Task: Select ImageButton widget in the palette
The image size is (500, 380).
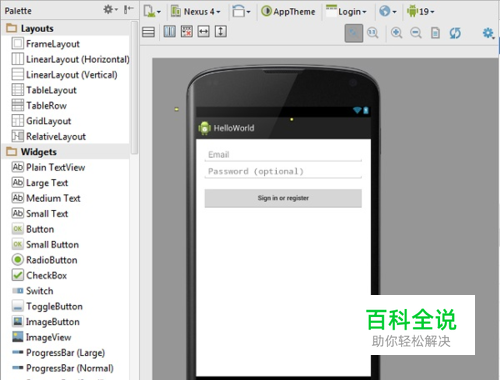Action: pos(46,322)
